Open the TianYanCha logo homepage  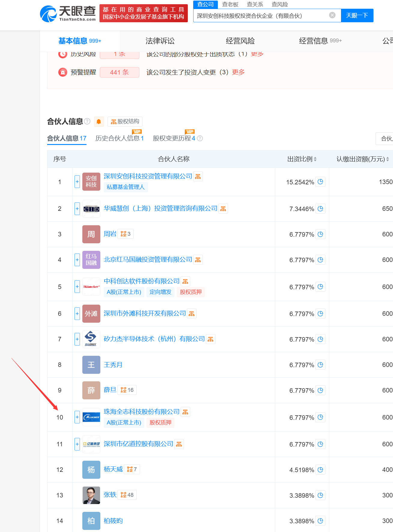click(x=68, y=14)
